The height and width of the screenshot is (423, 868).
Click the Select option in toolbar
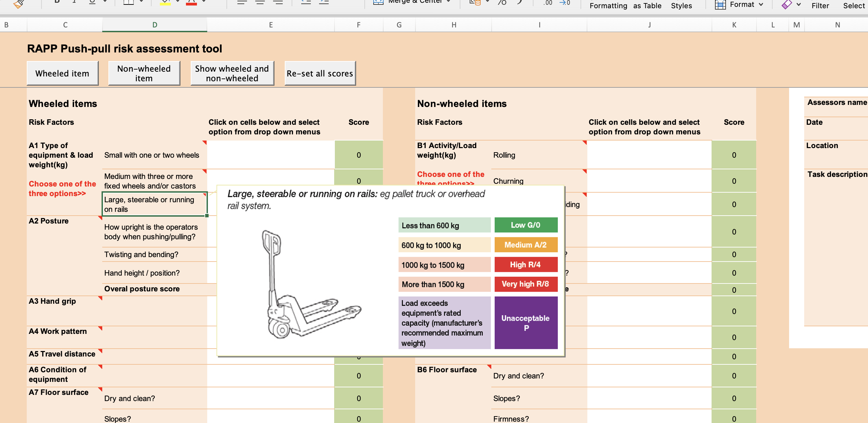pos(854,5)
